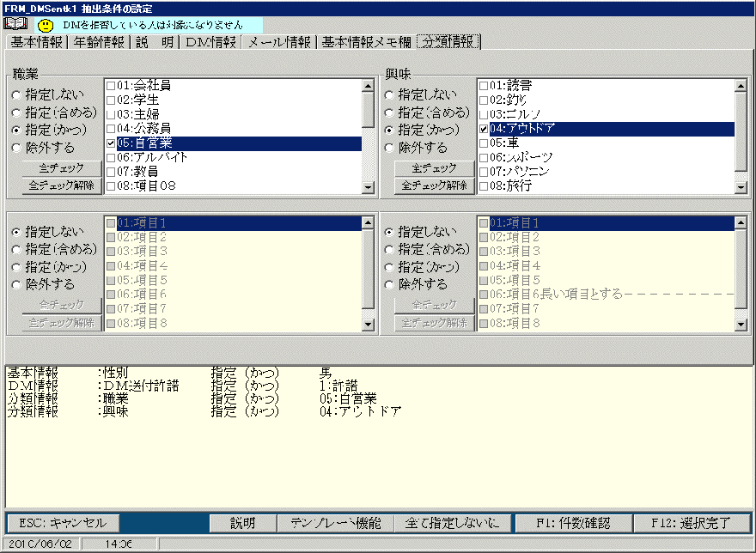Choose 指定(含める) radio in bottom-left group
This screenshot has height=553, width=756.
[x=17, y=250]
